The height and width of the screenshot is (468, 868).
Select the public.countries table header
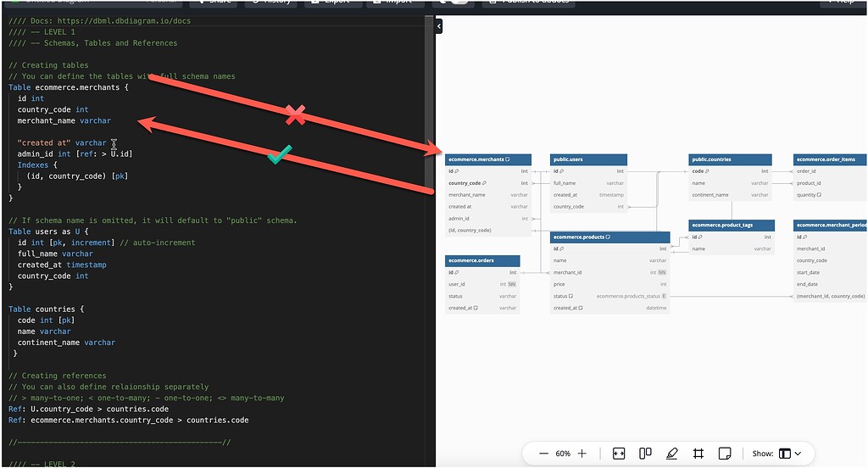click(x=729, y=159)
